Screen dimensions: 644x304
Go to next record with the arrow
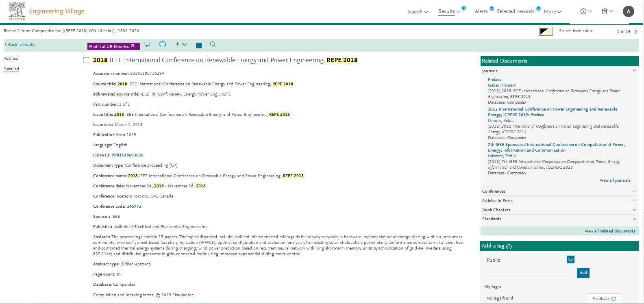click(636, 32)
